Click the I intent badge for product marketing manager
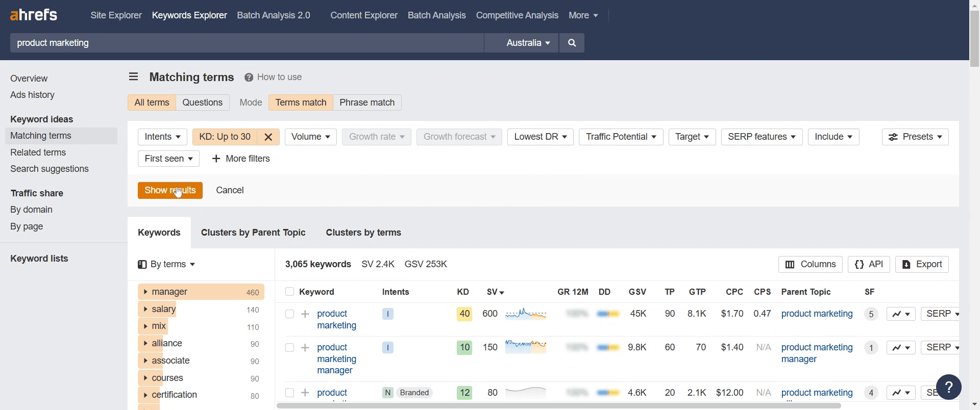Image resolution: width=980 pixels, height=410 pixels. (x=387, y=348)
